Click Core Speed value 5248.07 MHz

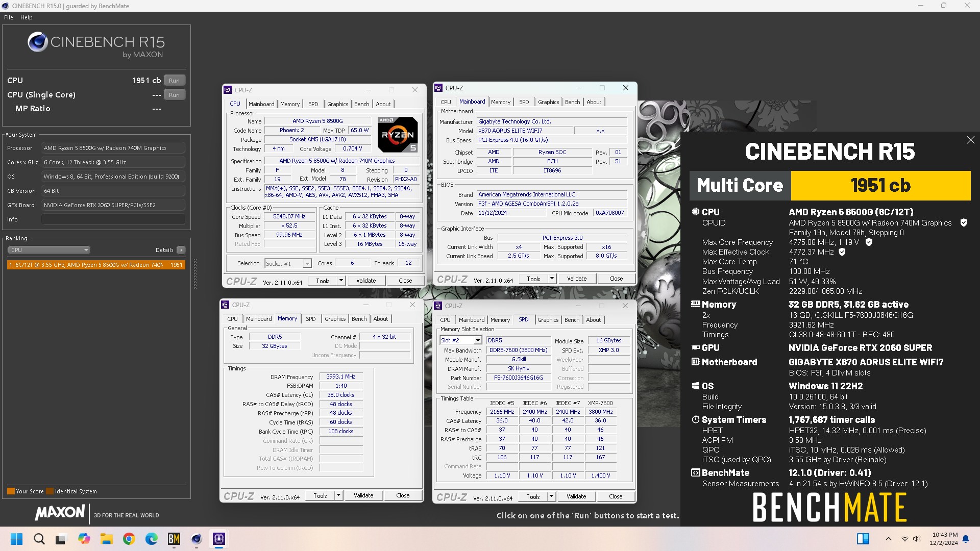pyautogui.click(x=289, y=216)
